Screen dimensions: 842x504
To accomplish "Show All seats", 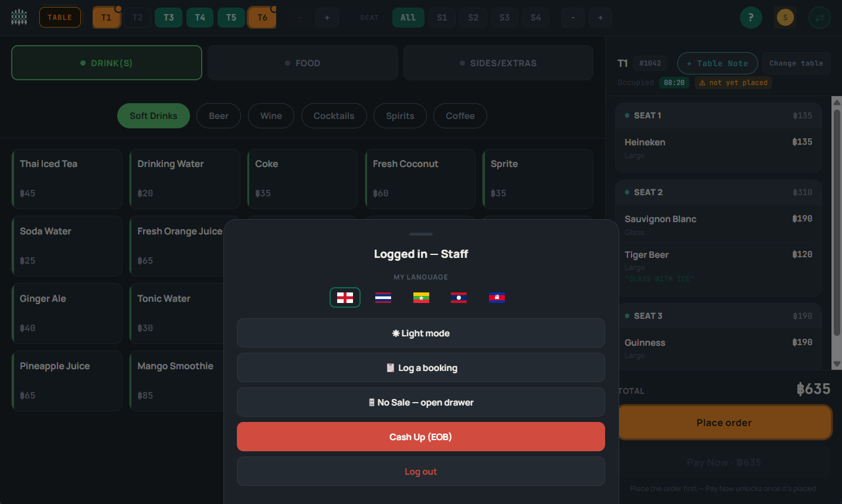I will click(408, 18).
